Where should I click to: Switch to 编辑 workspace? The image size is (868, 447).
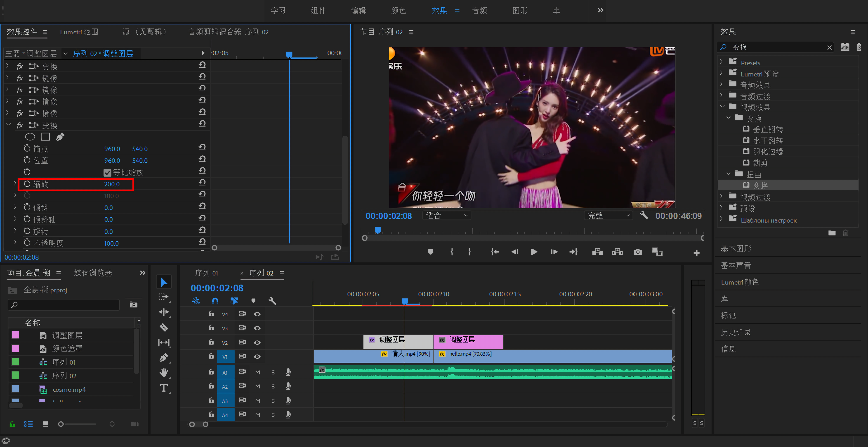click(x=358, y=10)
